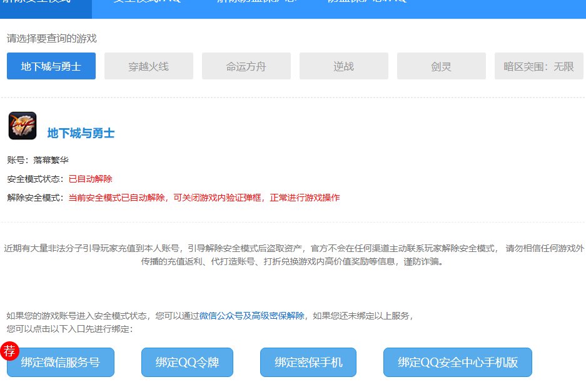Viewport: 586px width, 392px height.
Task: Click the 请选择要查询的游戏 prompt text
Action: pyautogui.click(x=51, y=39)
